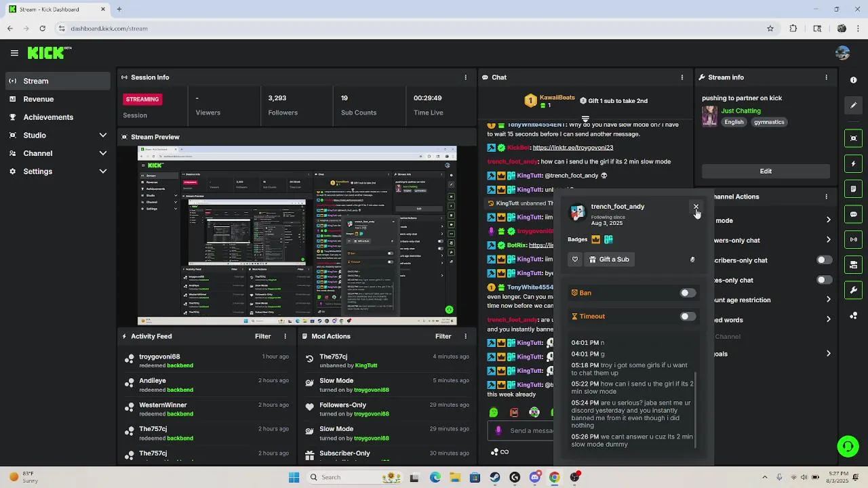868x488 pixels.
Task: Click the user card message history scrollbar
Action: tap(696, 411)
